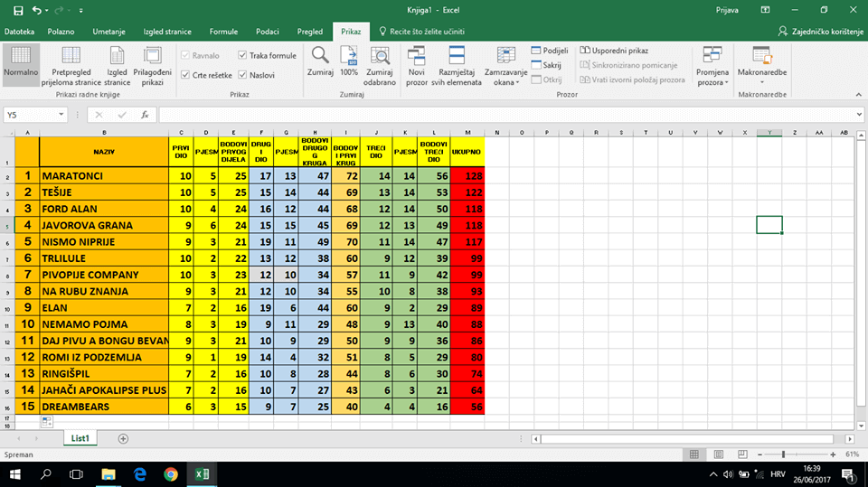
Task: Uncheck the Crte rešetke checkbox
Action: [x=186, y=75]
